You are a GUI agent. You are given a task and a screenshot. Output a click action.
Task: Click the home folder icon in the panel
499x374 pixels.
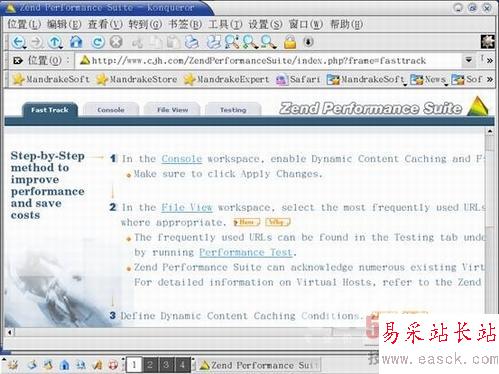pos(64,365)
